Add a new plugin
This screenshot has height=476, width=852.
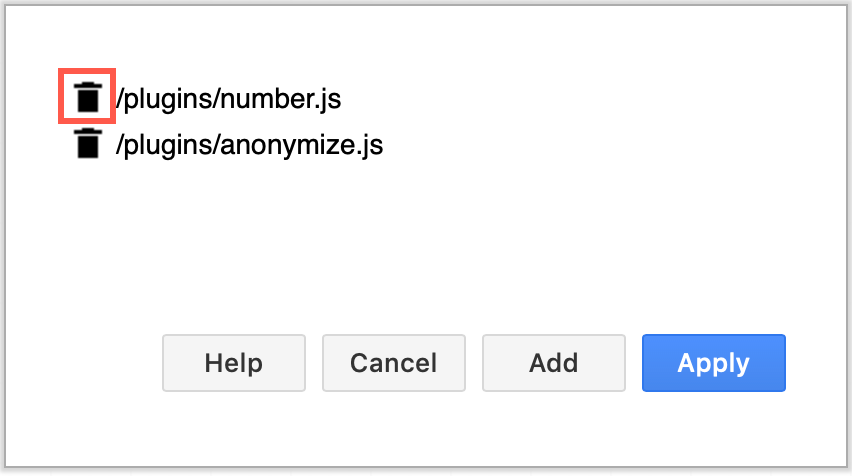[553, 363]
